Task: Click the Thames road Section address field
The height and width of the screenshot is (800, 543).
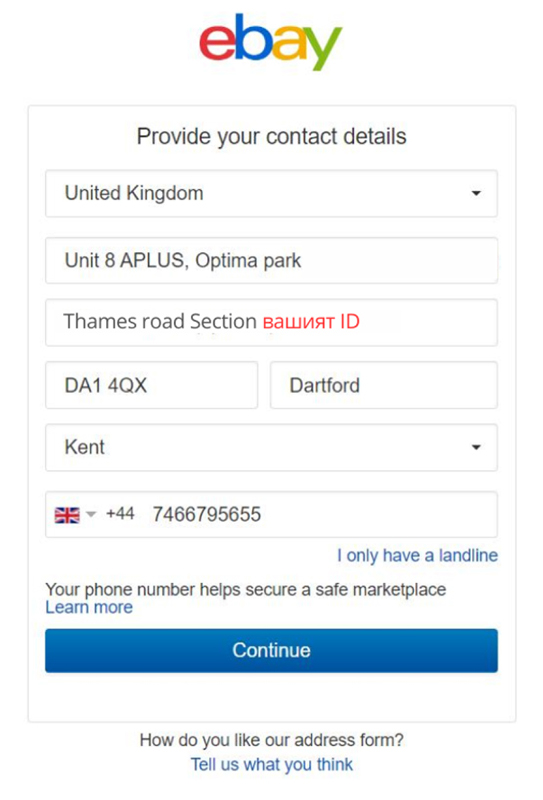Action: pos(272,322)
